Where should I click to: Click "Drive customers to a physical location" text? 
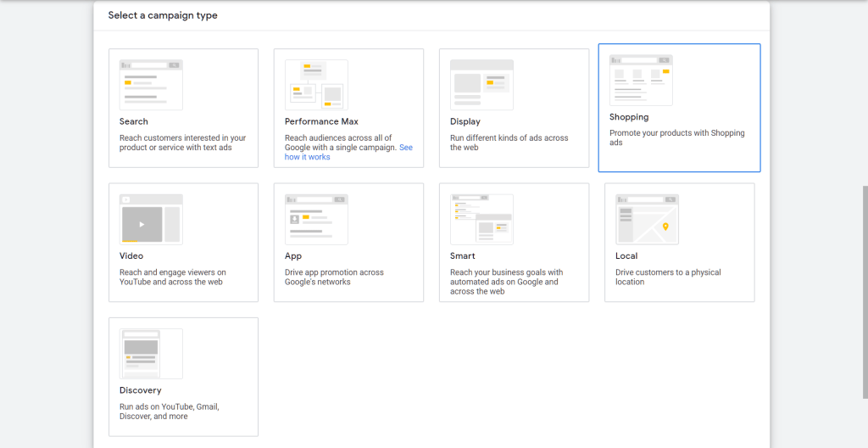click(668, 277)
